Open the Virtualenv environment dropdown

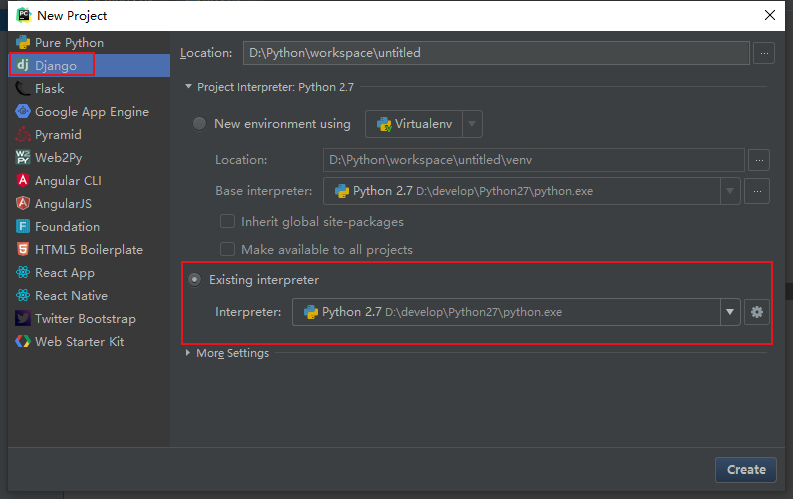(x=472, y=124)
